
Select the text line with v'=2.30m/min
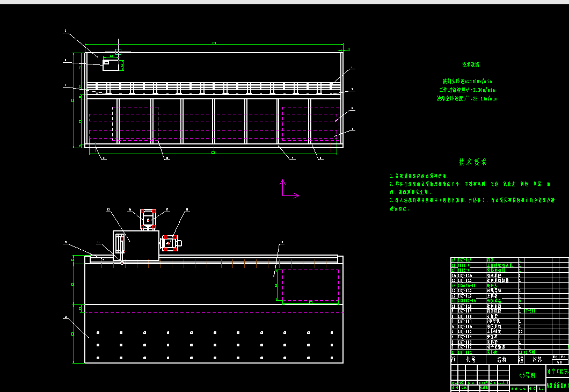point(468,90)
